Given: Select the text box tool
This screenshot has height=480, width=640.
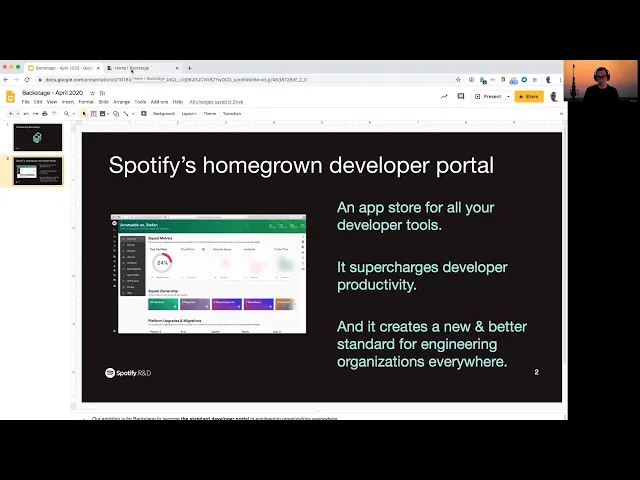Looking at the screenshot, I should (x=93, y=113).
